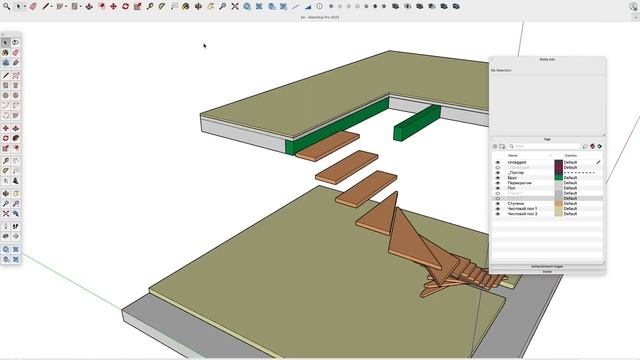The height and width of the screenshot is (360, 640).
Task: Choose the Rectangle tool in left palette
Action: pos(6,85)
